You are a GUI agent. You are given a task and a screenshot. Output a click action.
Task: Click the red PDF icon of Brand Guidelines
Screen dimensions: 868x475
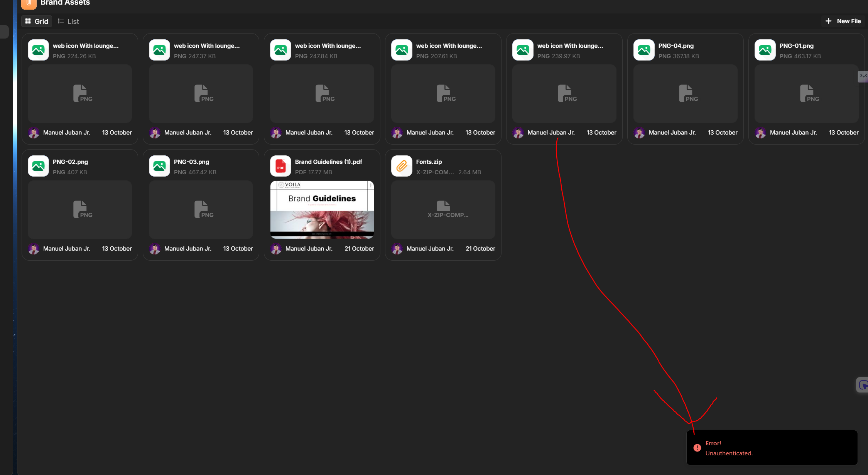tap(280, 166)
